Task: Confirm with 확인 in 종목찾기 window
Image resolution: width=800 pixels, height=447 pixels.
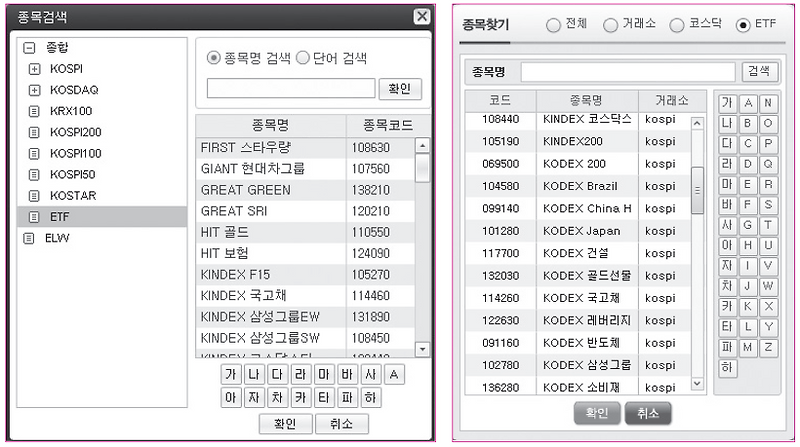Action: click(x=597, y=413)
